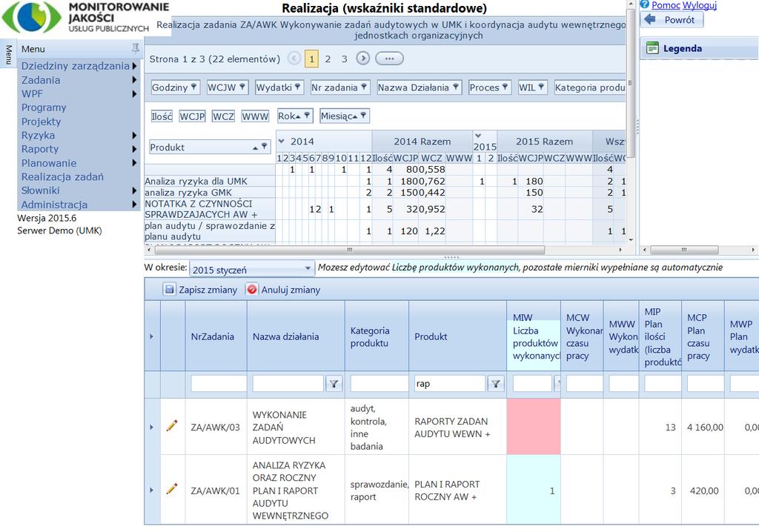Click the disabled previous page arrow icon
Image resolution: width=759 pixels, height=532 pixels.
tap(294, 59)
